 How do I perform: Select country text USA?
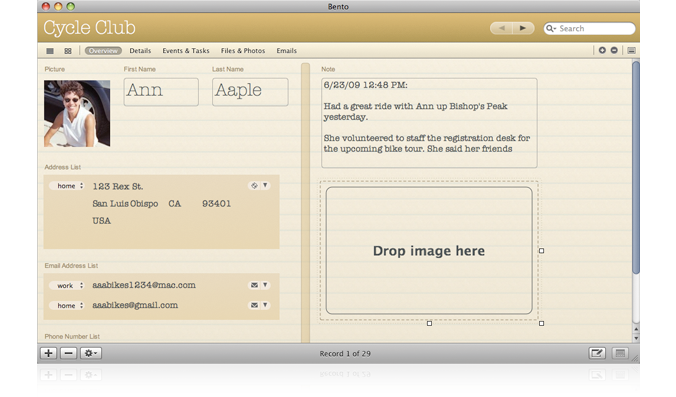101,221
